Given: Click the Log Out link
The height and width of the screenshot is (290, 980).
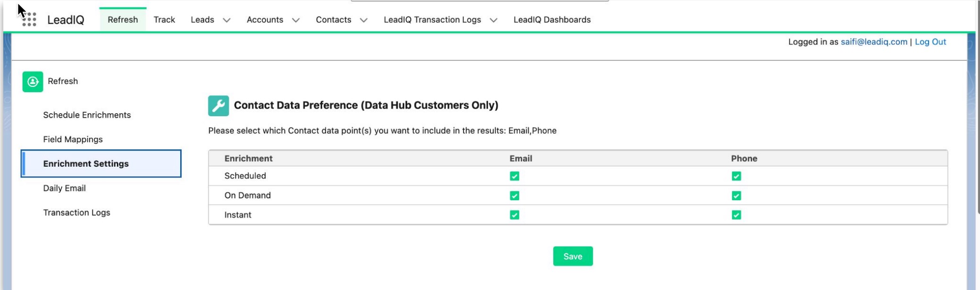Looking at the screenshot, I should click(930, 42).
